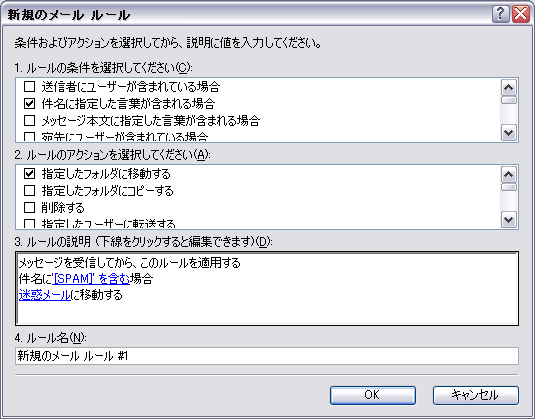Tick the 削除する action checkbox
535x419 pixels.
29,207
